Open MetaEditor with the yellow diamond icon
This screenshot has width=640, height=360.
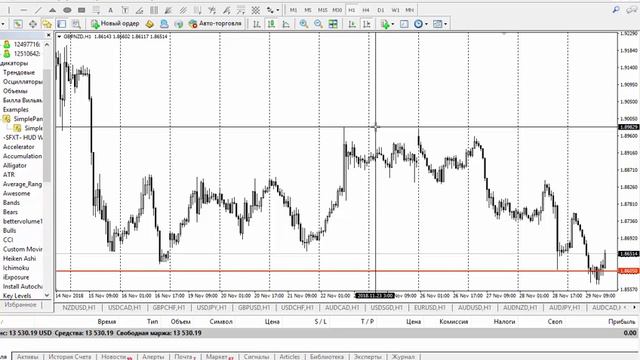coord(149,24)
